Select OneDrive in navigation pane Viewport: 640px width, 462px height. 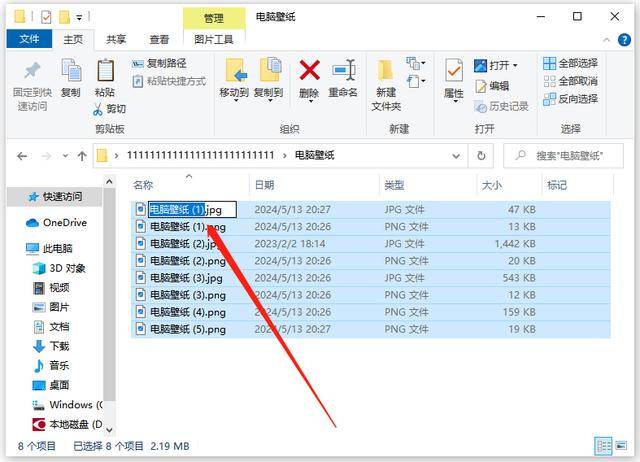(56, 223)
